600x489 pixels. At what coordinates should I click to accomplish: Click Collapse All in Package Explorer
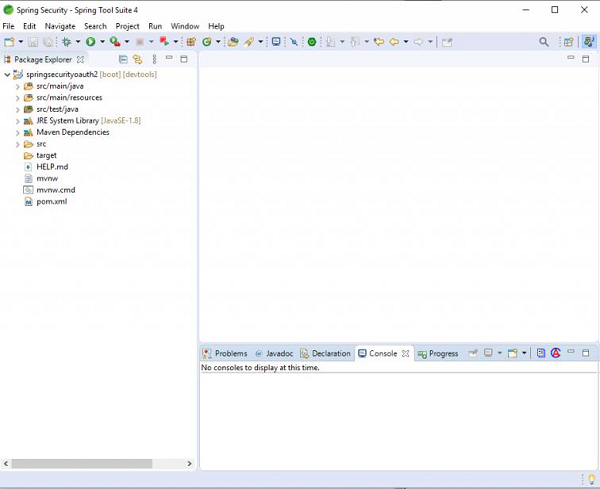(123, 59)
